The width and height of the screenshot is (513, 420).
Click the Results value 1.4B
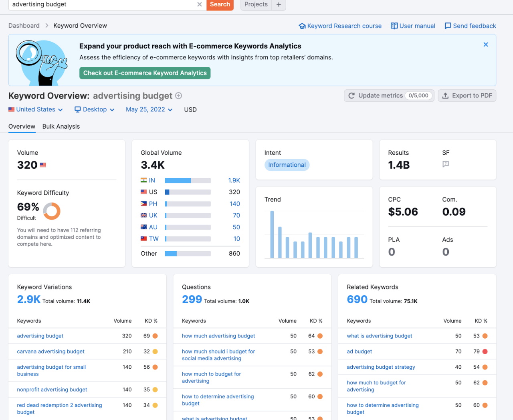pyautogui.click(x=399, y=165)
